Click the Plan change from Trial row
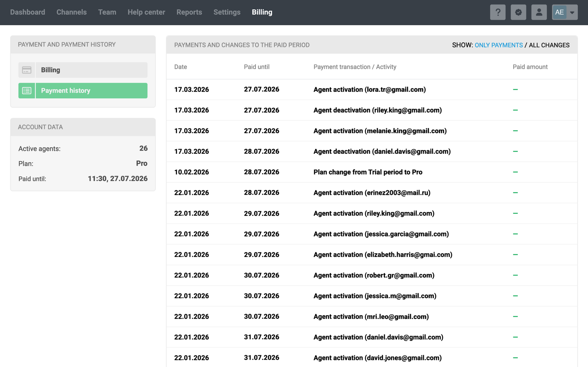The height and width of the screenshot is (367, 588). pyautogui.click(x=367, y=172)
